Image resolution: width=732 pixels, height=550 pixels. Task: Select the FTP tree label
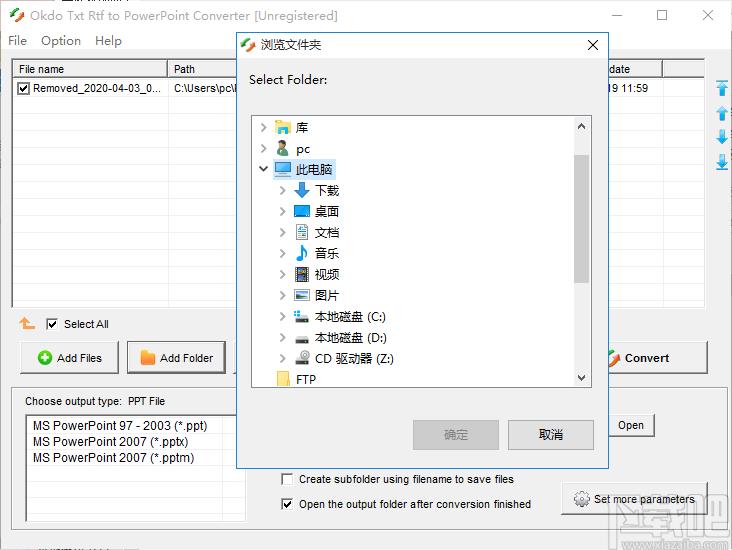(x=306, y=379)
